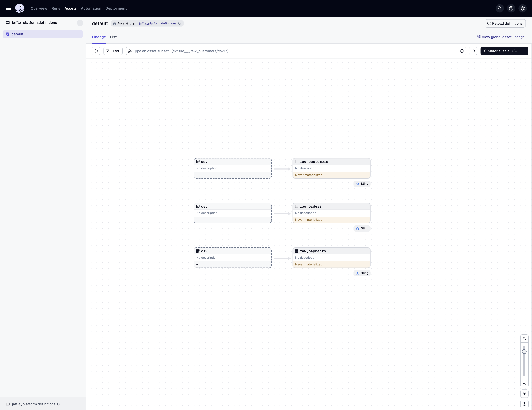Click the zoom in magnifier icon

point(524,338)
